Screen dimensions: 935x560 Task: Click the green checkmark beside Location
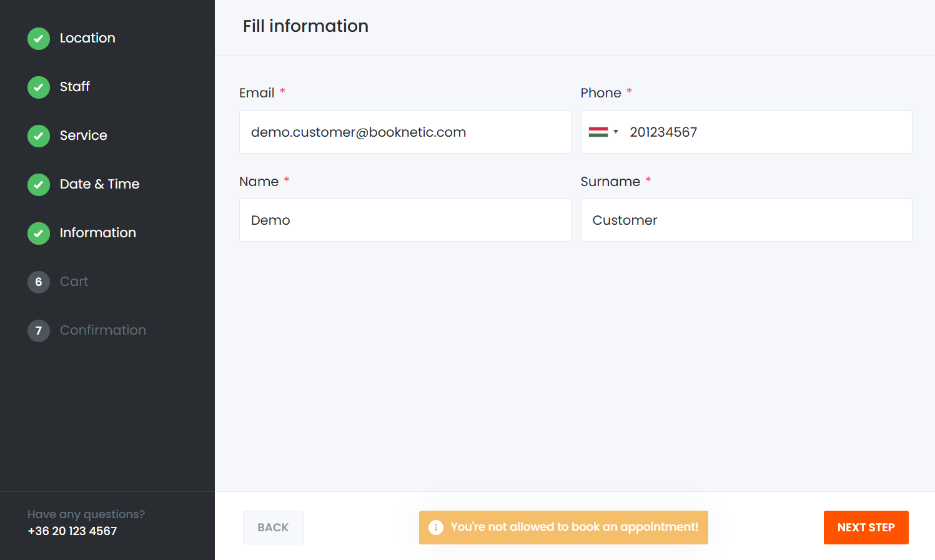pos(39,39)
